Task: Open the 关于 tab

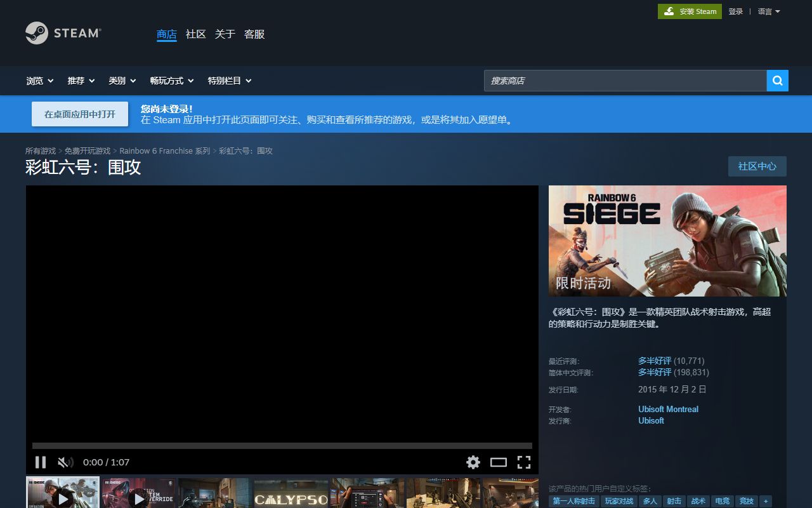Action: tap(225, 34)
